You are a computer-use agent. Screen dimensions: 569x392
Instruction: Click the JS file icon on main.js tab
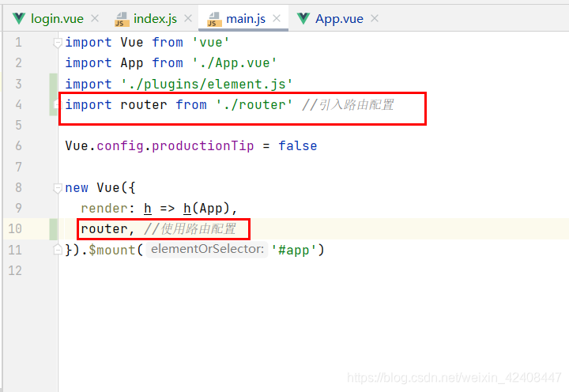click(x=214, y=19)
